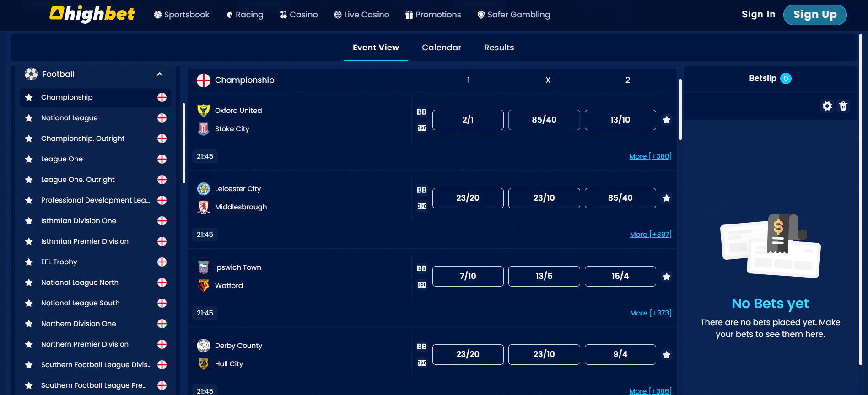Bet on Watford at 15/4

point(620,276)
